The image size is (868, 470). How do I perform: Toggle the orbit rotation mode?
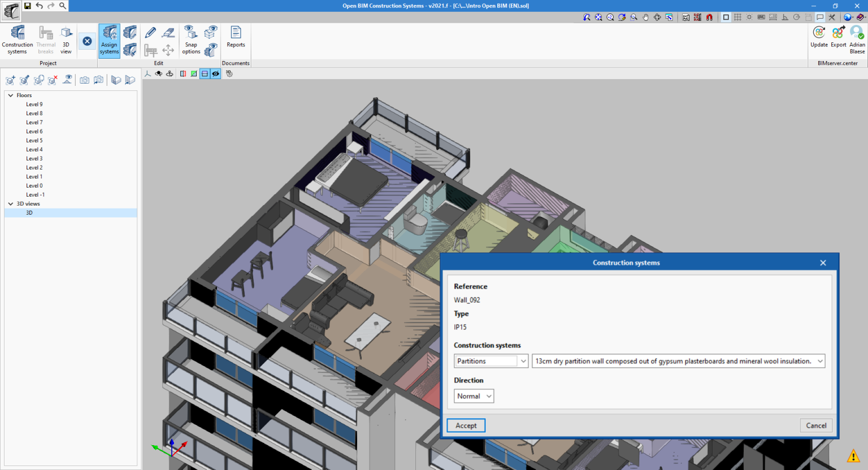(x=158, y=73)
